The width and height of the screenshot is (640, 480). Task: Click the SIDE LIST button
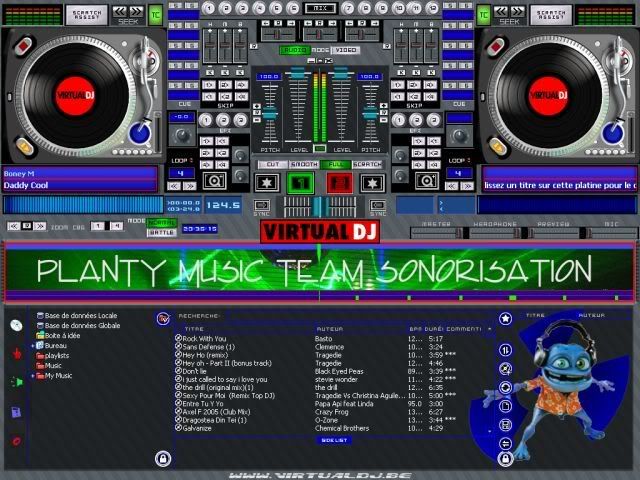click(334, 440)
